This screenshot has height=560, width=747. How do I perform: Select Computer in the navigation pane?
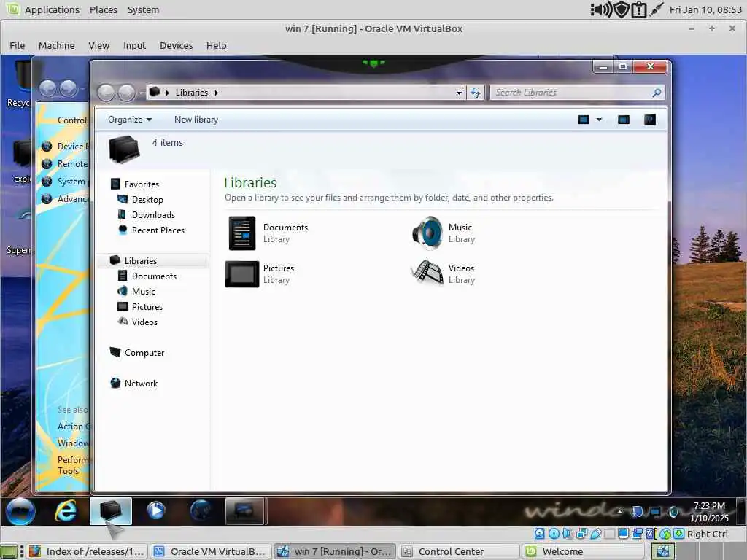[144, 353]
